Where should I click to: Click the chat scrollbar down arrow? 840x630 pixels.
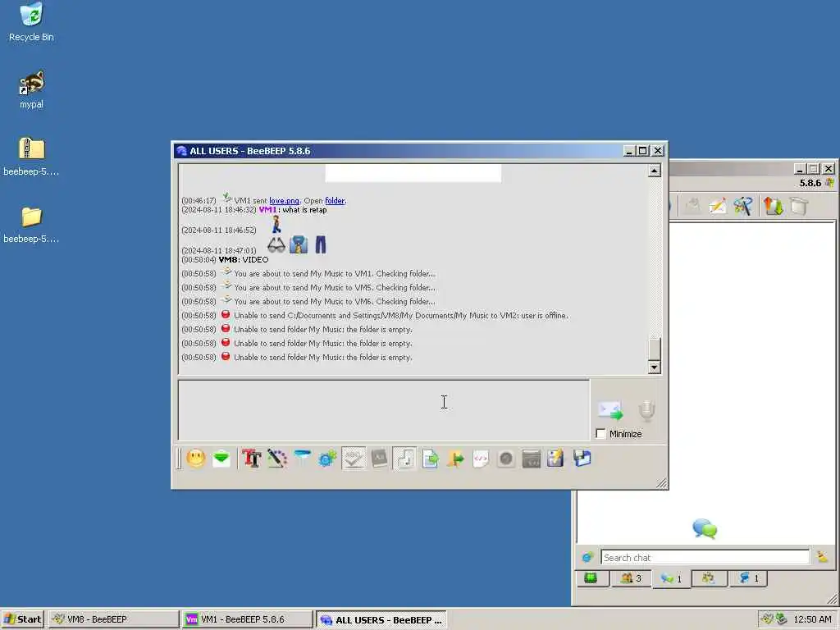tap(654, 367)
